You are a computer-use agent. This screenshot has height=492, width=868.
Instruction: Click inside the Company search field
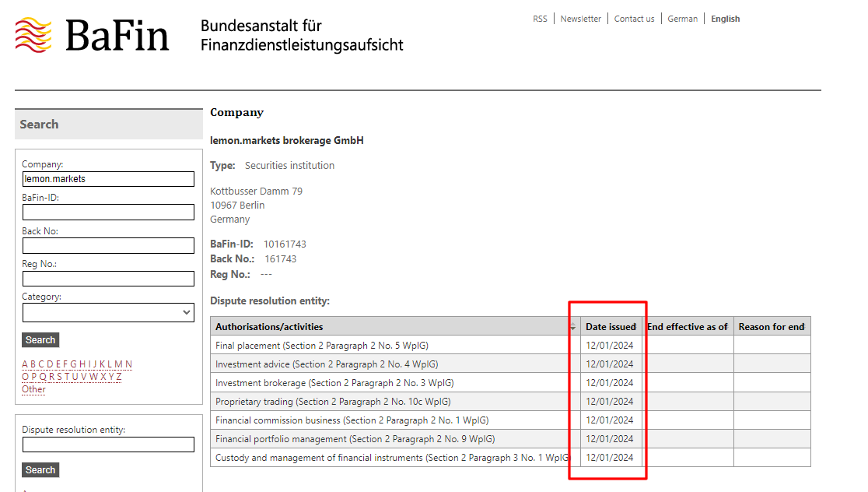(108, 178)
